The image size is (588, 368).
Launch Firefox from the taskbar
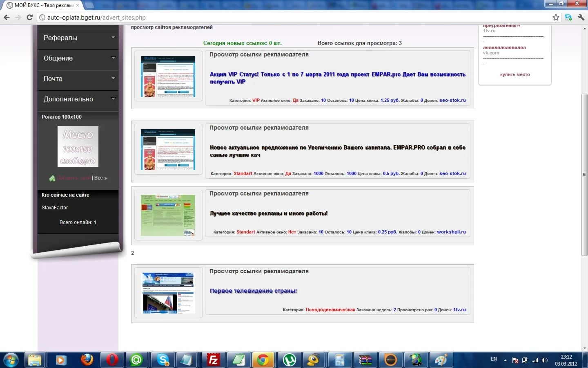[x=87, y=360]
